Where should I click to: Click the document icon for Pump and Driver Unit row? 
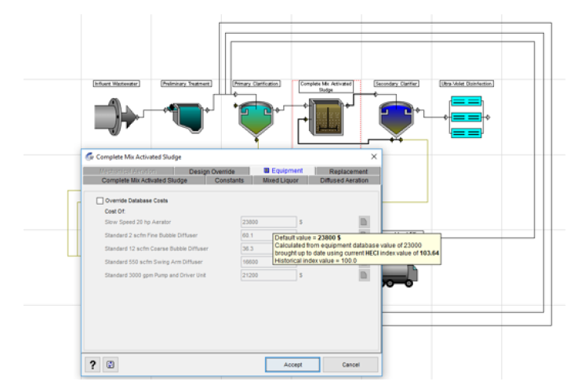[364, 275]
